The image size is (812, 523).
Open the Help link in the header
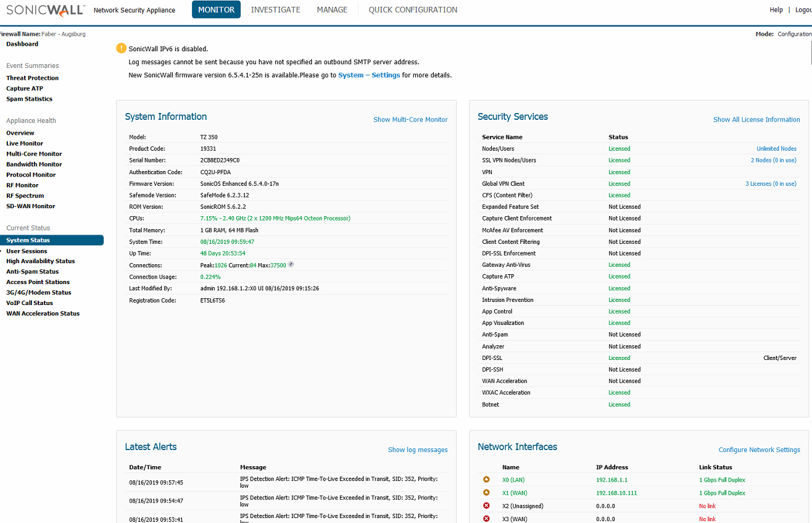pos(776,10)
